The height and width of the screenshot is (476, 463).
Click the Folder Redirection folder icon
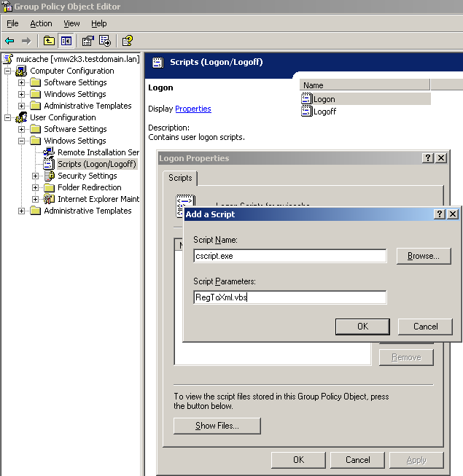click(49, 187)
